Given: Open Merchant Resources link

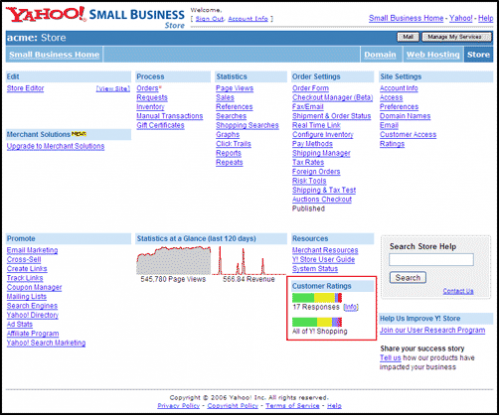Looking at the screenshot, I should (x=325, y=250).
